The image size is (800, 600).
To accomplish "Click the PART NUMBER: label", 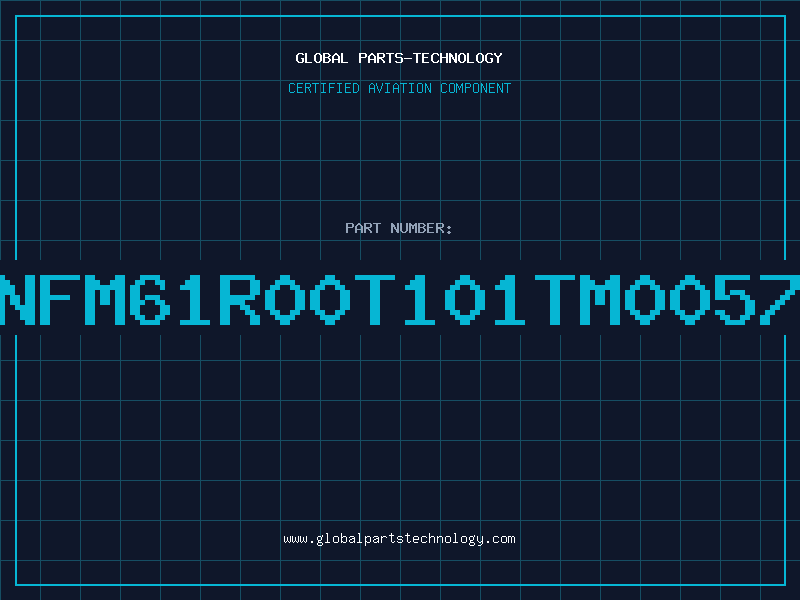I will tap(398, 228).
